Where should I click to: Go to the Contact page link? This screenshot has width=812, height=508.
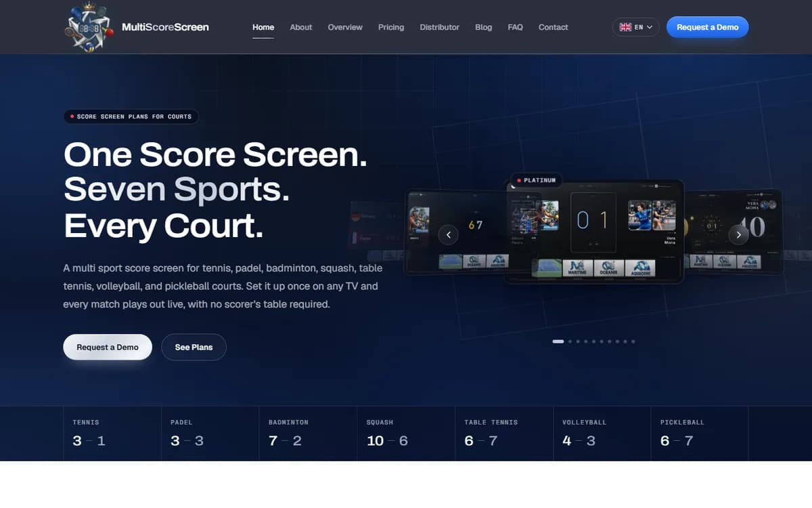554,27
